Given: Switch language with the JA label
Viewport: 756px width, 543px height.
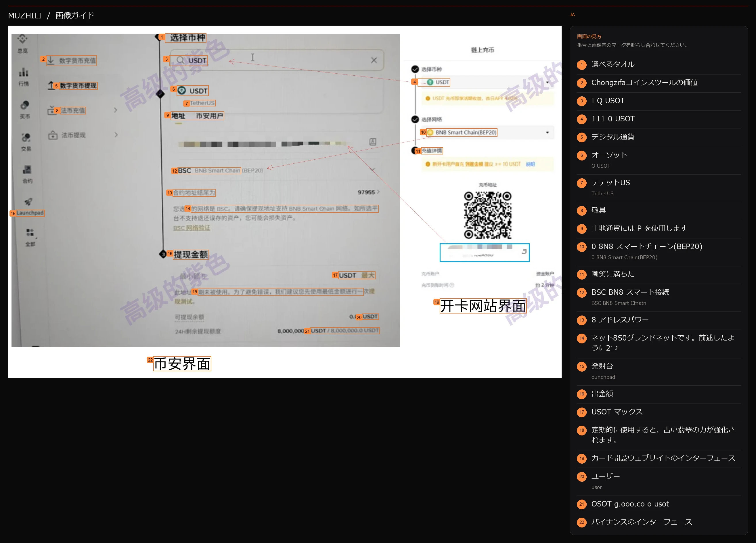Looking at the screenshot, I should click(572, 15).
